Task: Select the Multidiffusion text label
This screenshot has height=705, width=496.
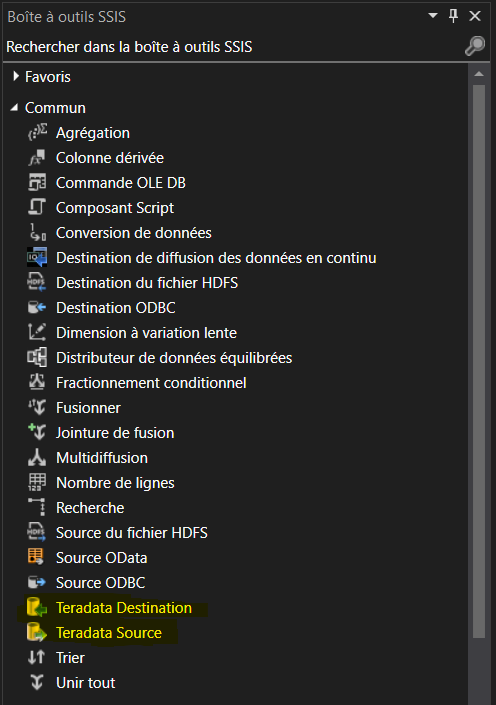Action: [x=102, y=458]
